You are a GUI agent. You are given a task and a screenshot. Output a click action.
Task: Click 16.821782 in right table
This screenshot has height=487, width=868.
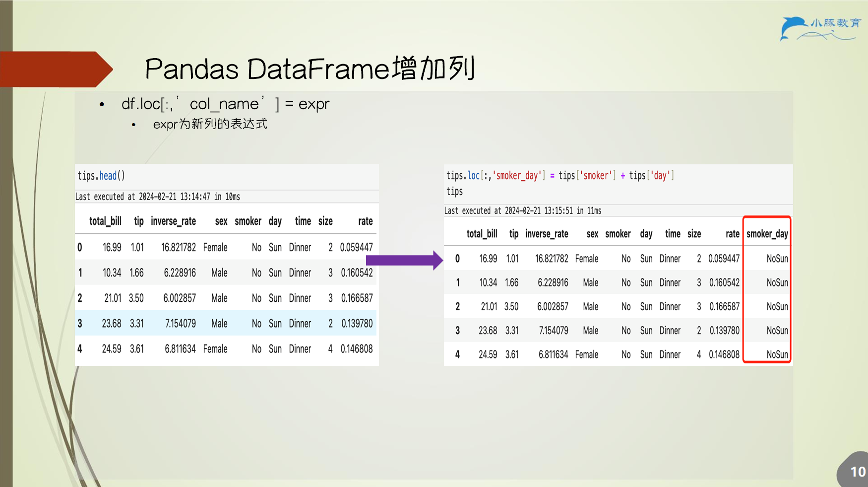point(552,259)
